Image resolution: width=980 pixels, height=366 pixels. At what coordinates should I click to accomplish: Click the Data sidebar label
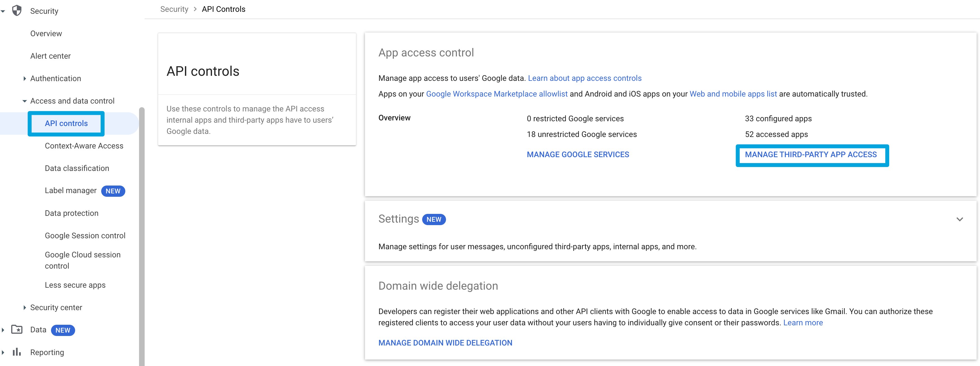coord(38,330)
